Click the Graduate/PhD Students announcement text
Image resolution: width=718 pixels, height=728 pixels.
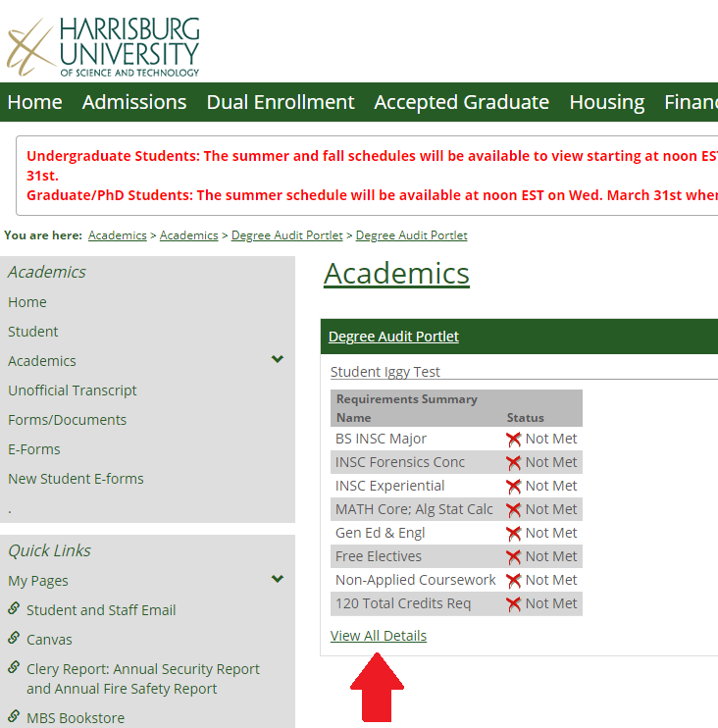pyautogui.click(x=372, y=195)
